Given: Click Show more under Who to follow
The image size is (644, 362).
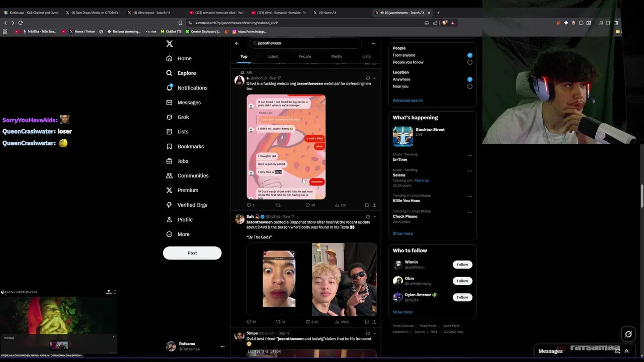Looking at the screenshot, I should (x=403, y=312).
